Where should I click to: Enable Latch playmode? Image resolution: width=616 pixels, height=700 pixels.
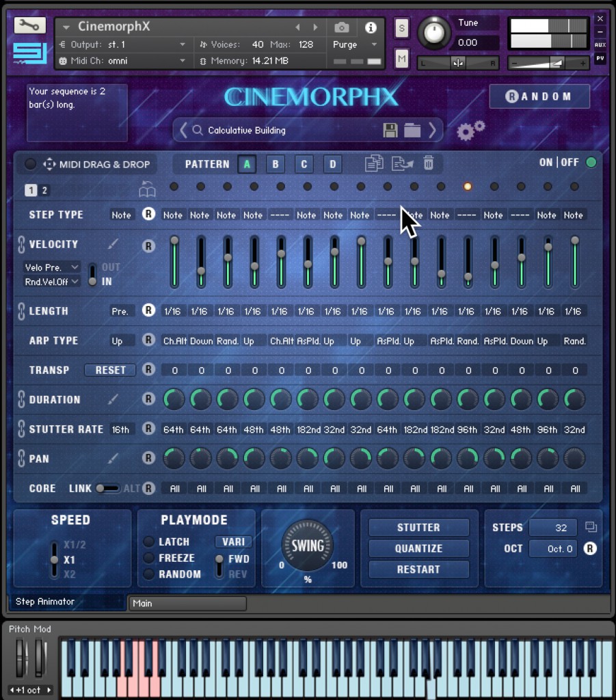[148, 541]
